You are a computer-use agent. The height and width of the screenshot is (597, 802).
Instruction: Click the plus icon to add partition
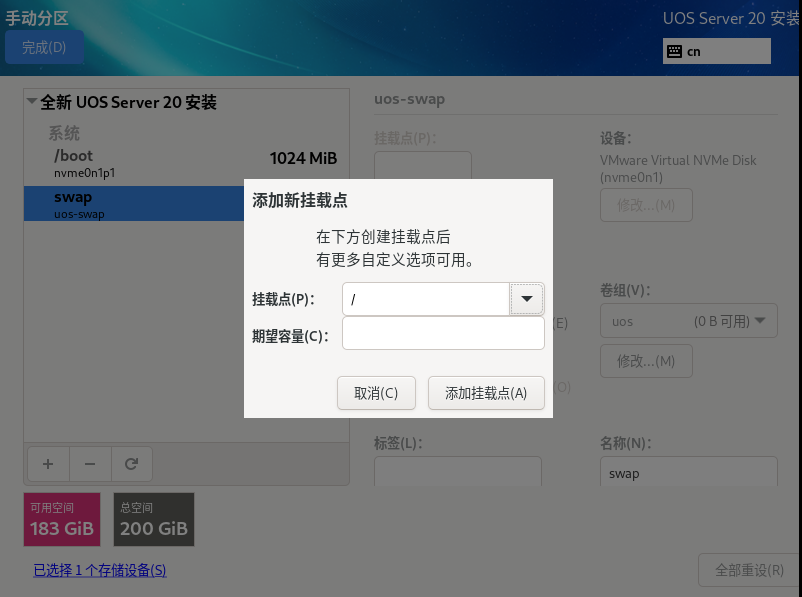coord(48,464)
